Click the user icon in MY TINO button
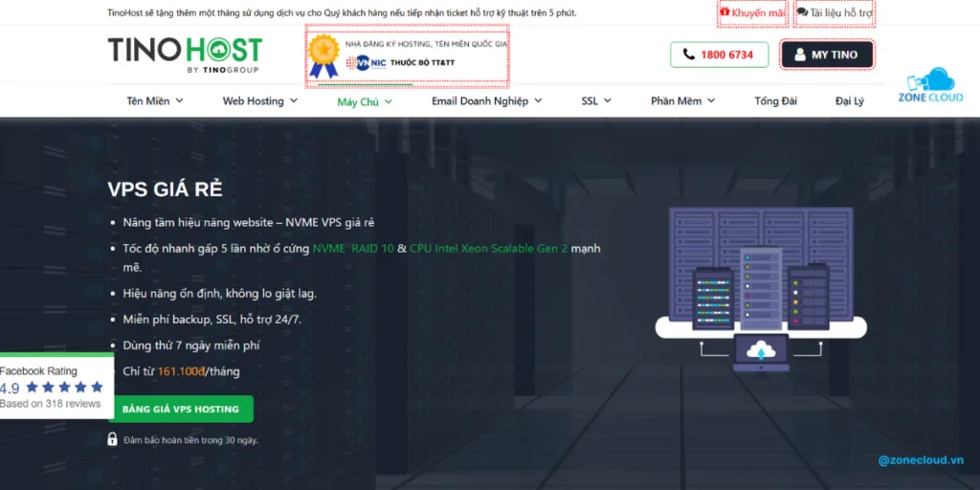Image resolution: width=980 pixels, height=490 pixels. pyautogui.click(x=800, y=55)
